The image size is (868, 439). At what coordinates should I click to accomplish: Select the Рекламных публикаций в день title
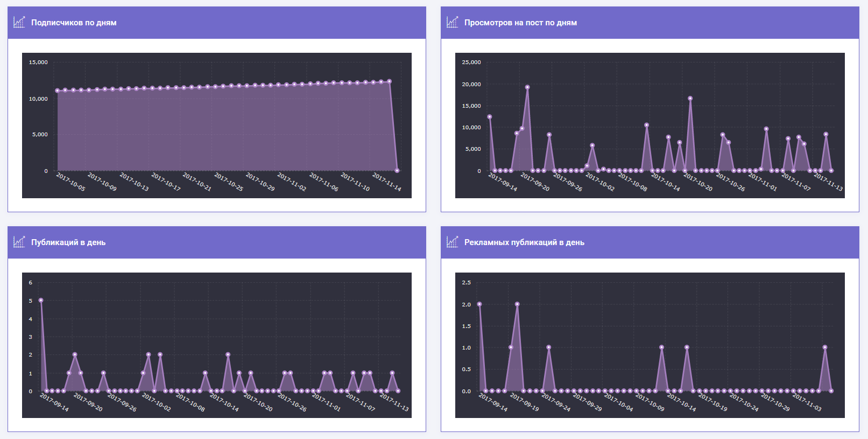[524, 242]
